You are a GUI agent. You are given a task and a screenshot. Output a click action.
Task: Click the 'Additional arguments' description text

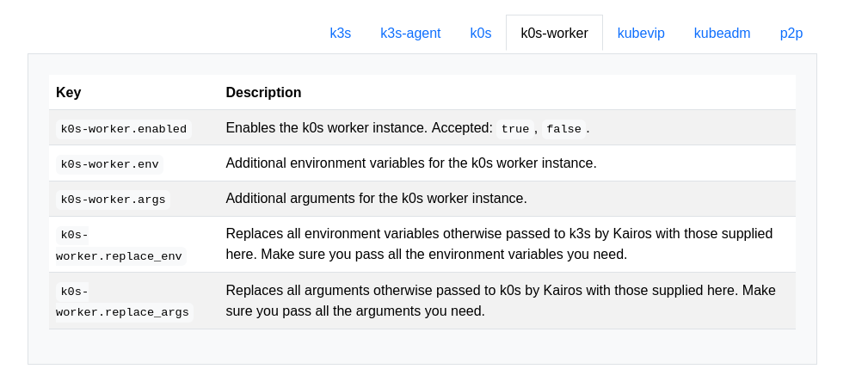[x=376, y=198]
